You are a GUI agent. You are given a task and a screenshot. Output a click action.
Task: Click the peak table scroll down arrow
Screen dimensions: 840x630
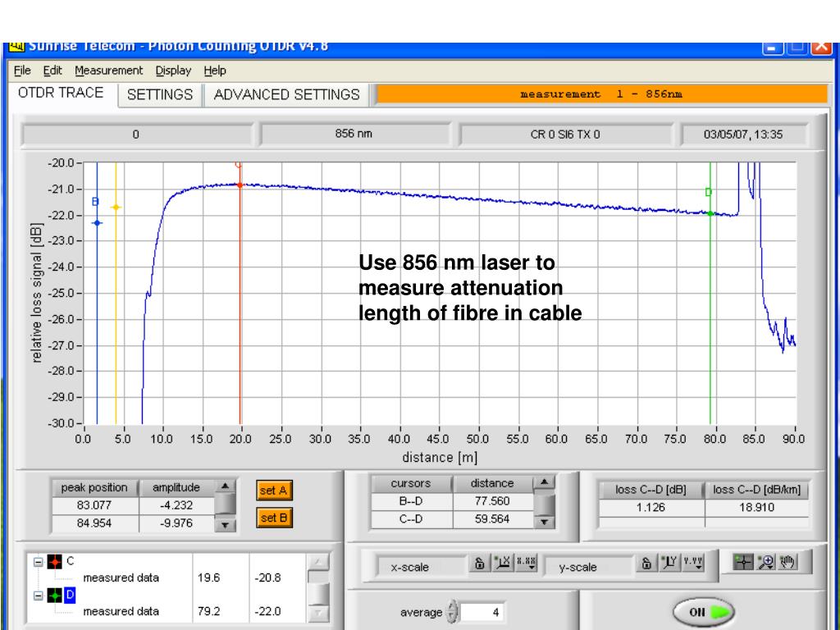pyautogui.click(x=225, y=525)
